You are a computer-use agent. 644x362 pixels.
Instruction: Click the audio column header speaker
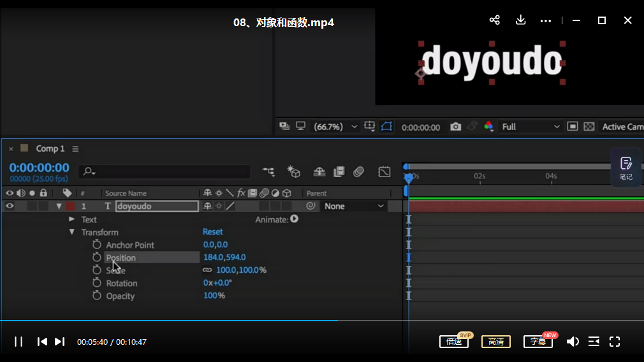20,193
